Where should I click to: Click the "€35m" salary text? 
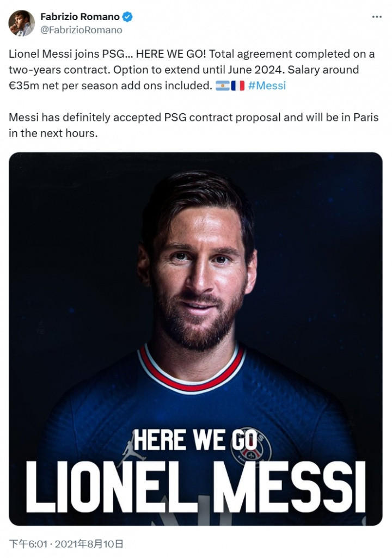point(23,85)
